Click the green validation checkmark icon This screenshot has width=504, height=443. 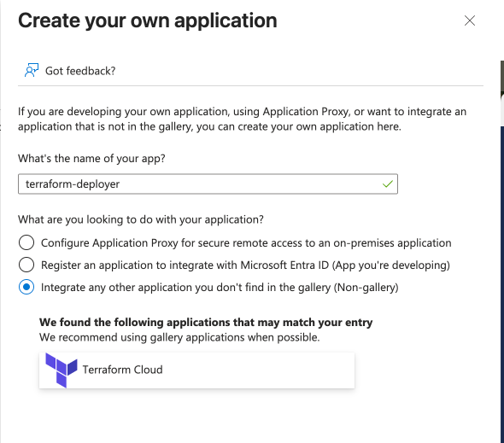pyautogui.click(x=388, y=184)
